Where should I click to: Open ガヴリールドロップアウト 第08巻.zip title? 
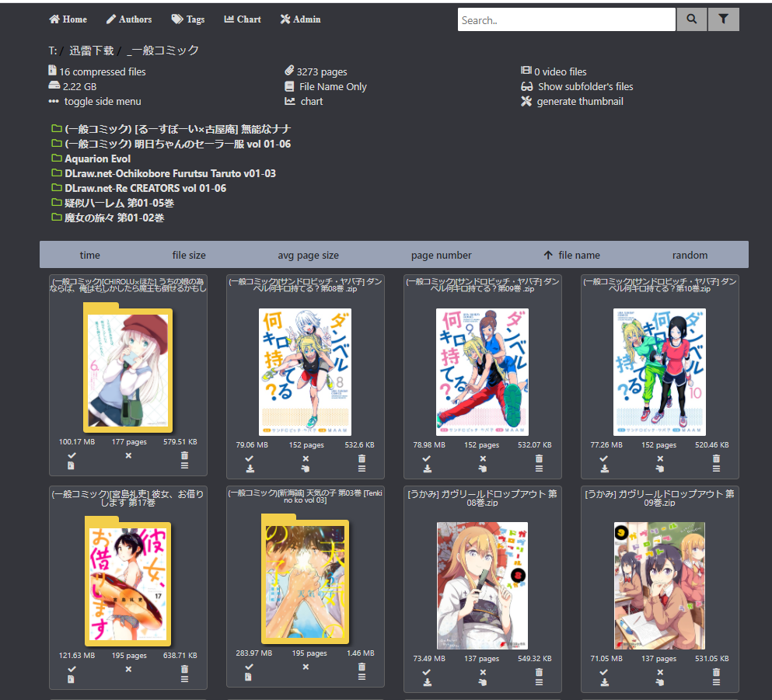tap(483, 498)
